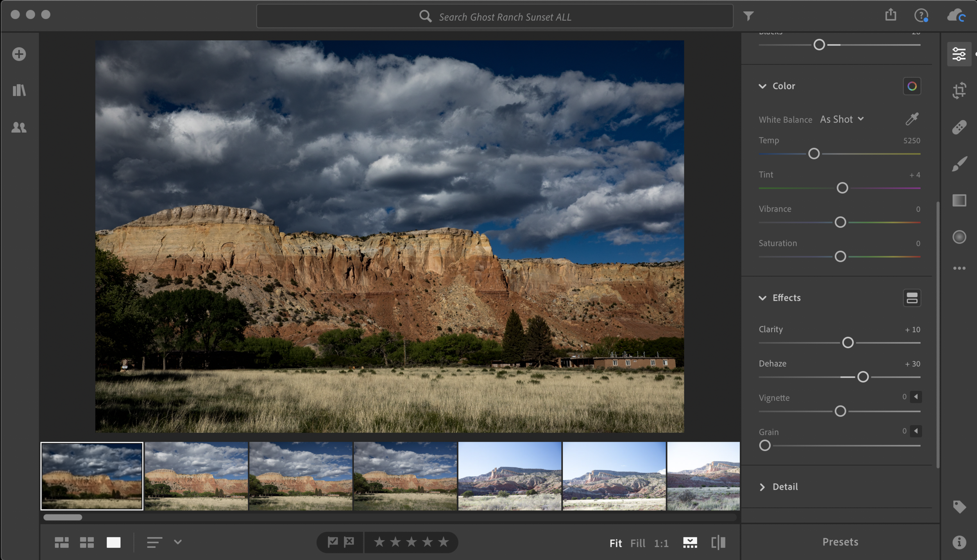Open the Keywords tag icon
The width and height of the screenshot is (977, 560).
(x=959, y=507)
